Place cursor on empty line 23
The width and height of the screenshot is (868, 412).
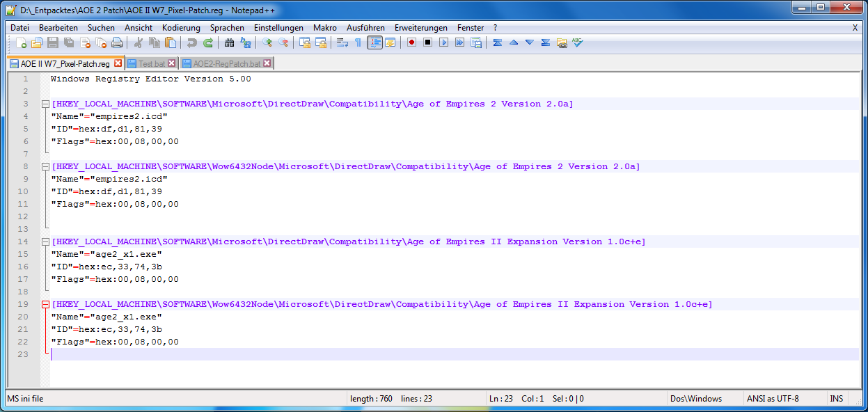point(455,355)
